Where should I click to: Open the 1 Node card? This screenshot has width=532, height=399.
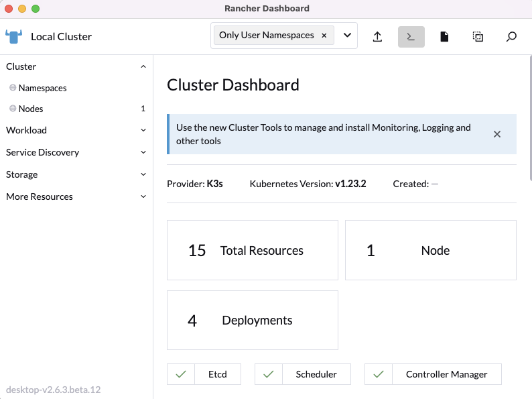coord(431,250)
